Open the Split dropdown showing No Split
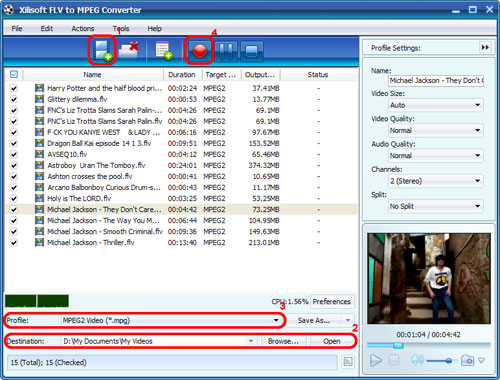The image size is (500, 380). pyautogui.click(x=436, y=206)
